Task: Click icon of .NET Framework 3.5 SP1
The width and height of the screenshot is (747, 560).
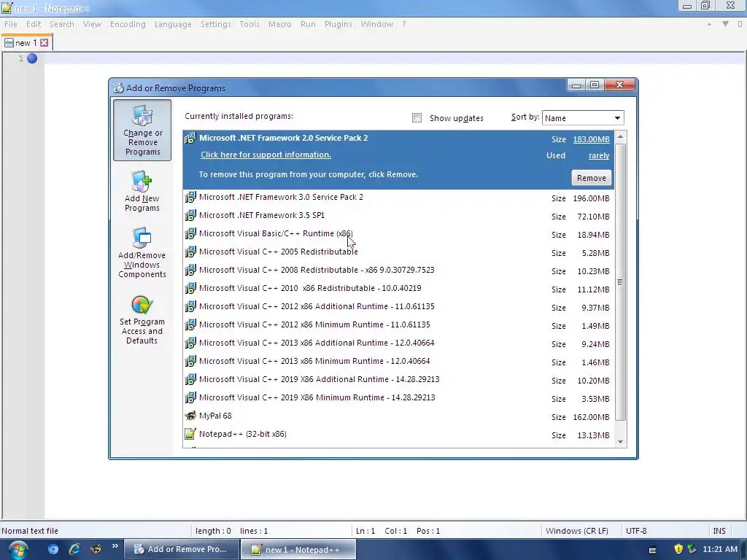Action: coord(190,215)
